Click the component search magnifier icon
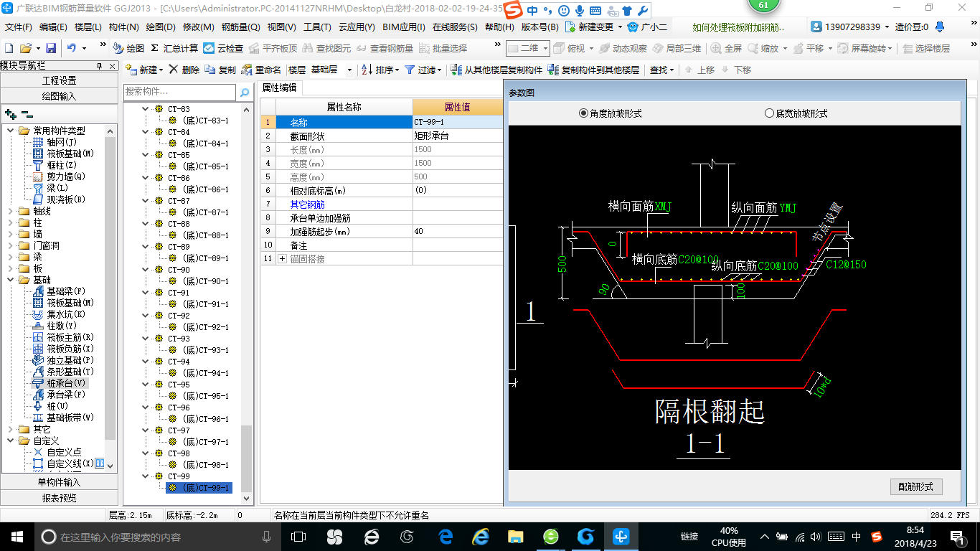980x551 pixels. tap(245, 92)
